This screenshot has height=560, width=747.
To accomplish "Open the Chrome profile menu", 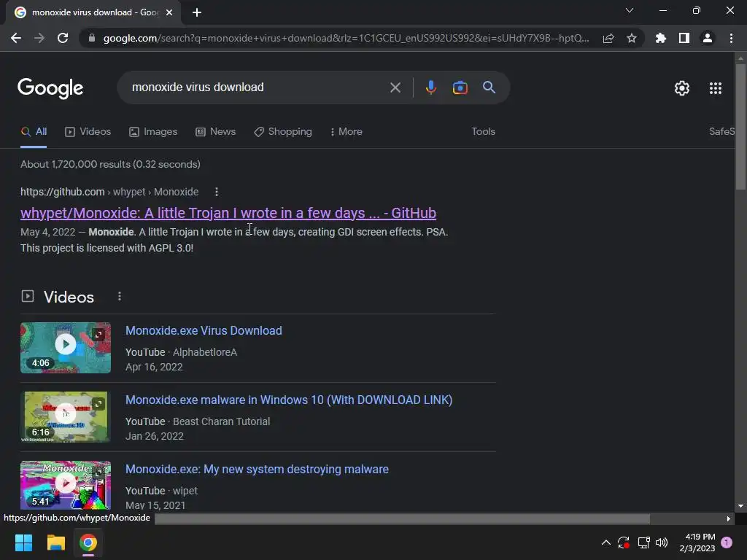I will [708, 38].
